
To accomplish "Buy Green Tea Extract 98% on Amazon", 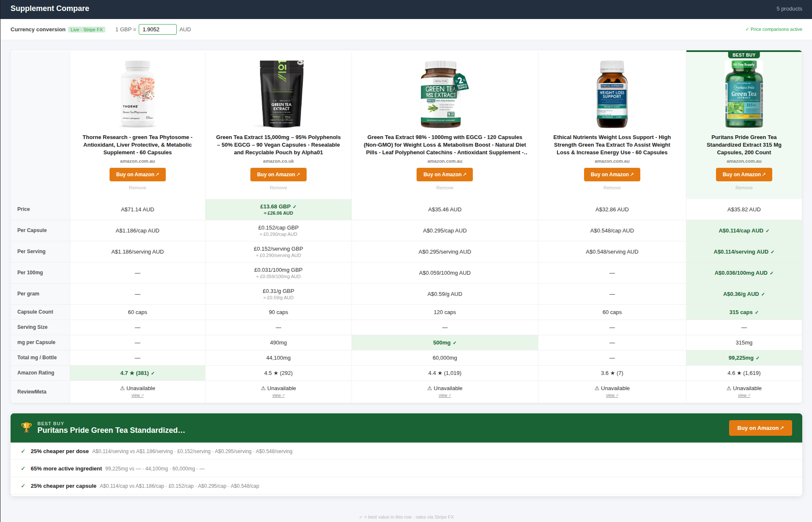I will click(x=444, y=175).
